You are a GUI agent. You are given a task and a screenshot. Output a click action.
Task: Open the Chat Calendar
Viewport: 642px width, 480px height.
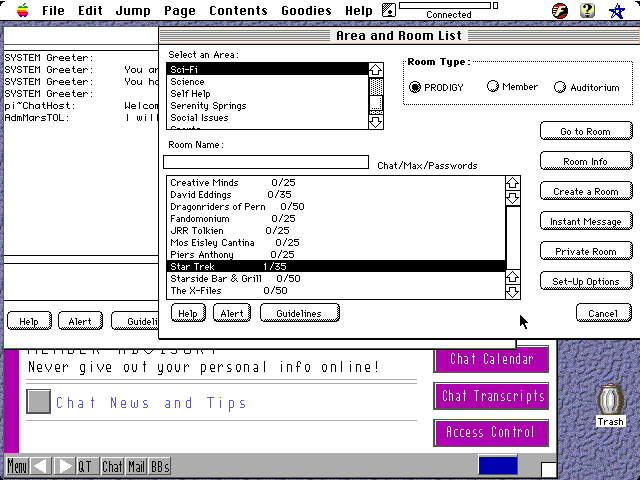[x=491, y=359]
